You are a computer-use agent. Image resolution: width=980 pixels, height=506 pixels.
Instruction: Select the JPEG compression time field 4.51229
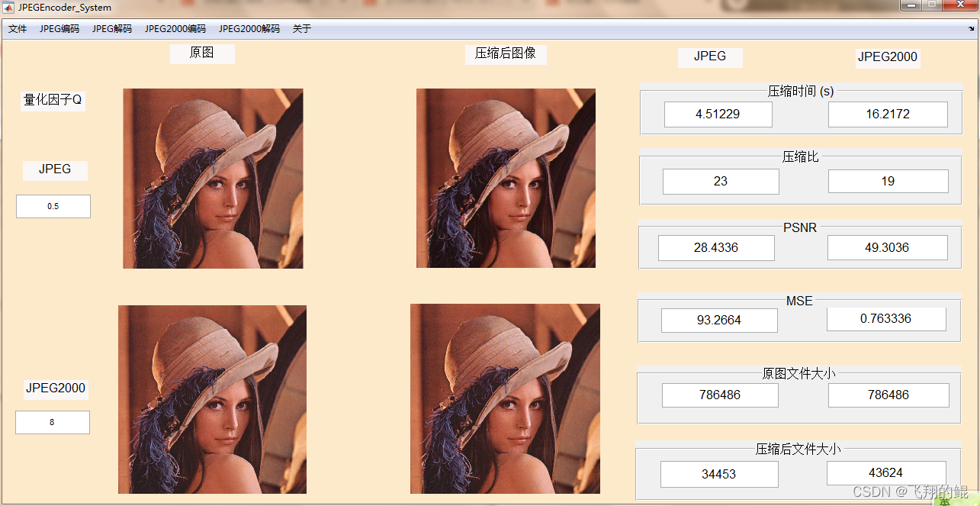click(718, 114)
